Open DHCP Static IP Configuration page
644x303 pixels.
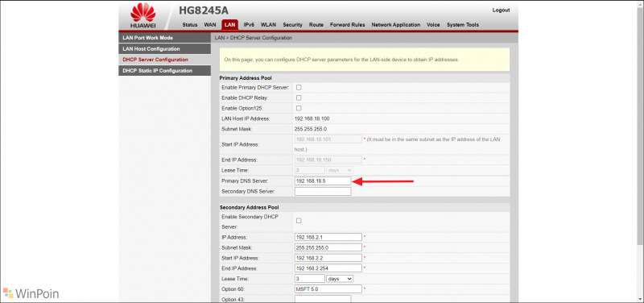(x=165, y=71)
